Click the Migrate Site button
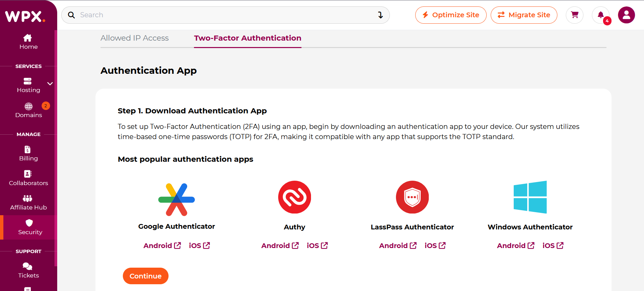This screenshot has height=291, width=644. click(524, 15)
